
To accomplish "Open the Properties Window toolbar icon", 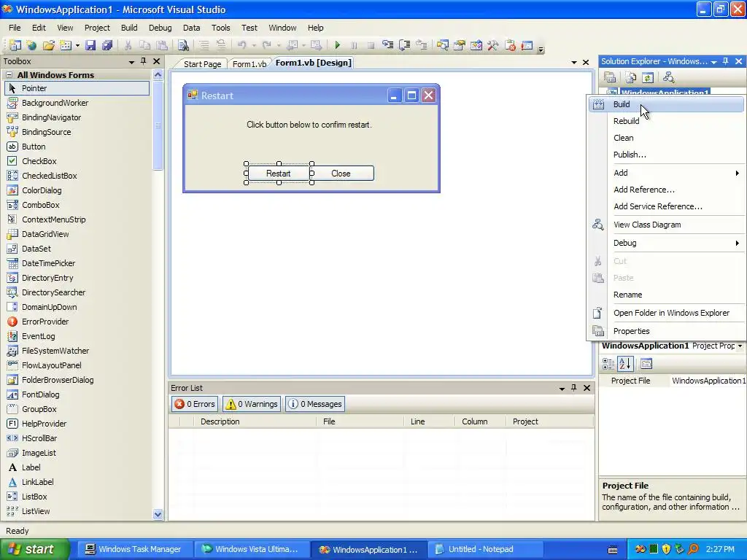I will [x=460, y=45].
